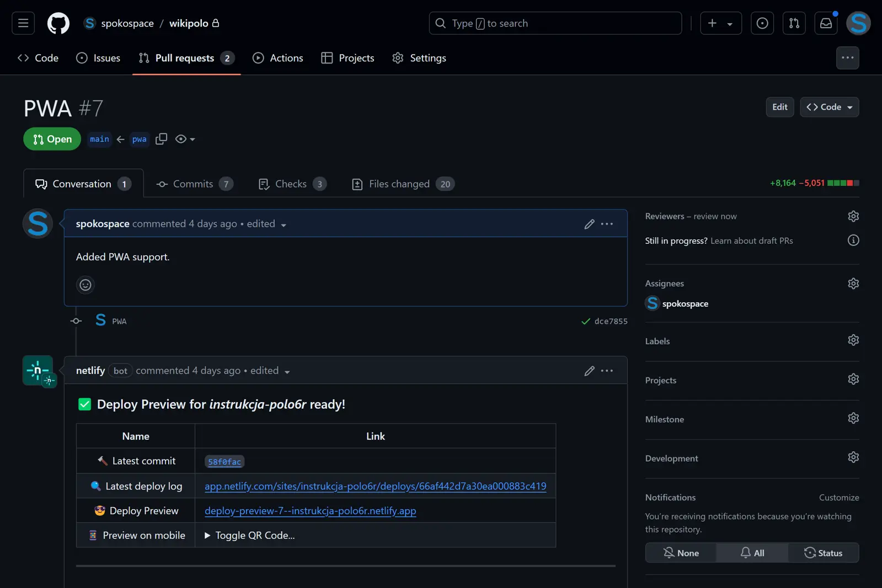Screen dimensions: 882x588
Task: Click the Edit title button
Action: coord(779,107)
